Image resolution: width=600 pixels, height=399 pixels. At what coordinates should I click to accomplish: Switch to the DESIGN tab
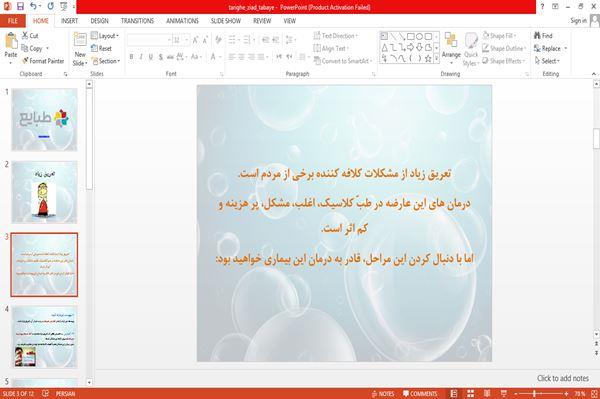99,21
